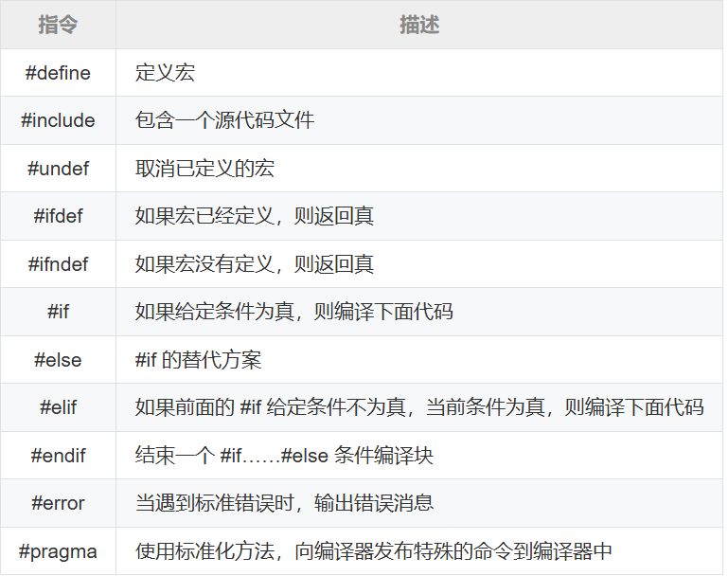
Task: Select the #pragma cell
Action: [58, 552]
